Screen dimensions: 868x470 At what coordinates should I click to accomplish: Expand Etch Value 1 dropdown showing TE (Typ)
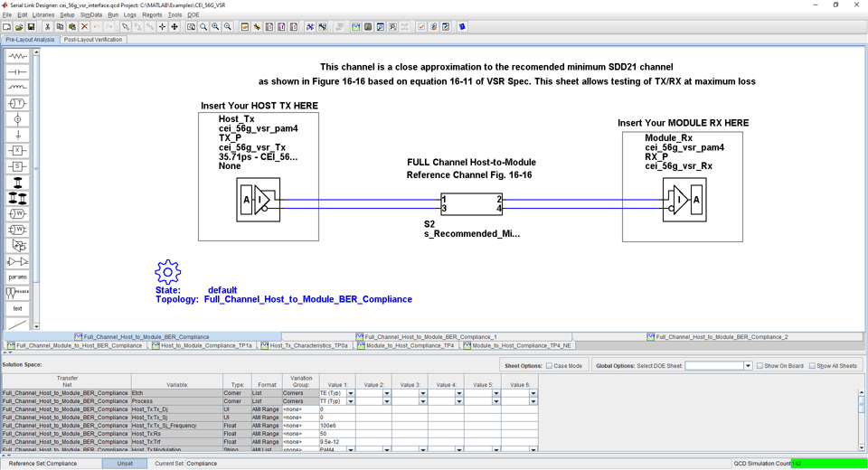pyautogui.click(x=350, y=393)
